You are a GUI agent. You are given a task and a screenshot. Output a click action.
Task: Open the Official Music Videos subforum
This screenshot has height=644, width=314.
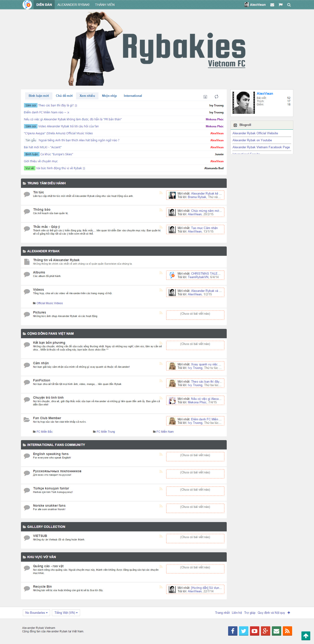point(50,303)
